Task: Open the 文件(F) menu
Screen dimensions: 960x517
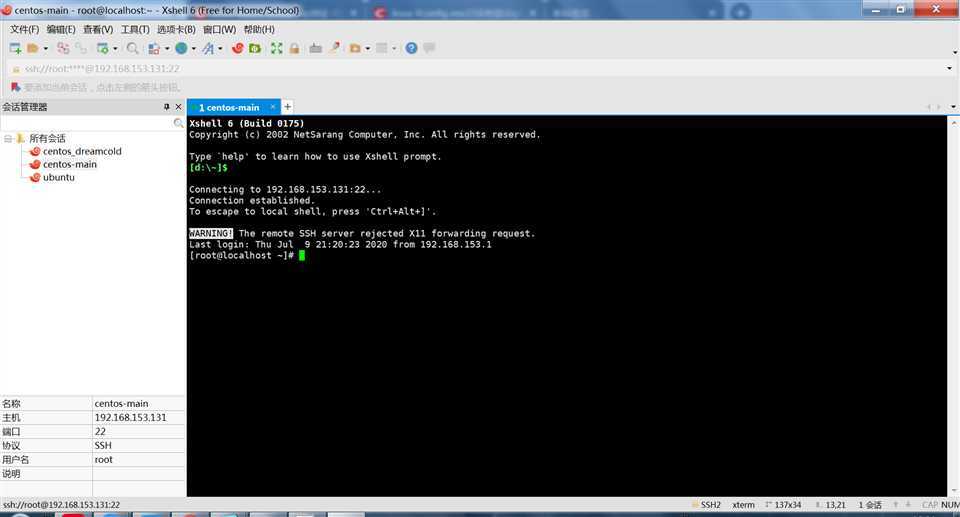Action: [24, 29]
